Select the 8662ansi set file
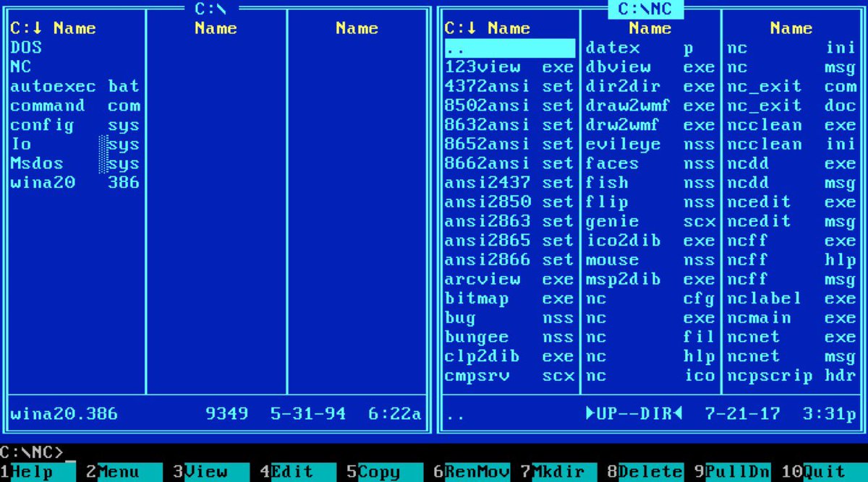Screen dimensions: 868x482 point(509,163)
